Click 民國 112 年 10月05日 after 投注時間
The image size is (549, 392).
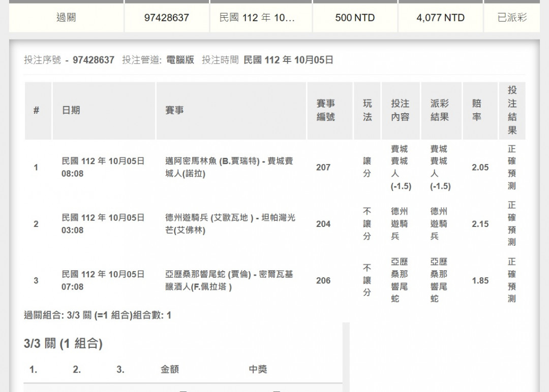coord(288,60)
